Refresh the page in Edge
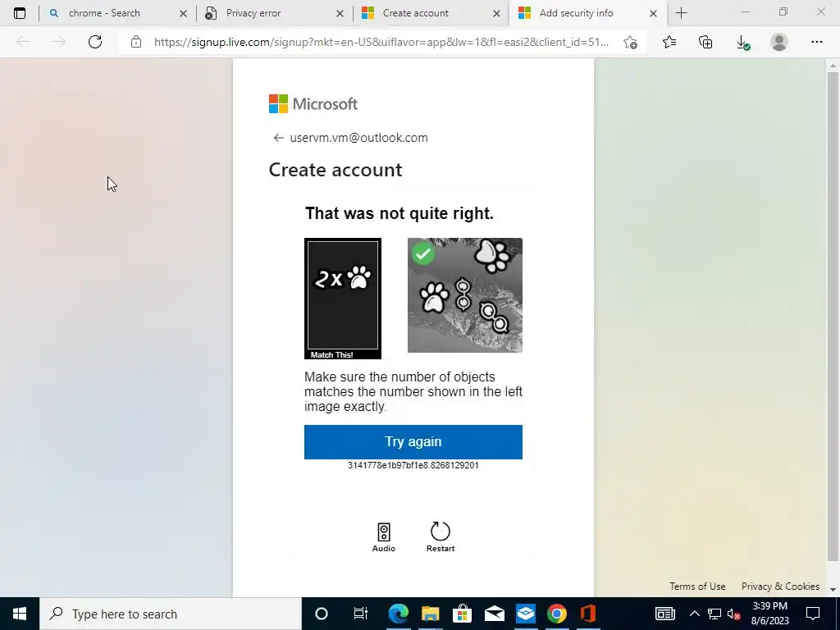The height and width of the screenshot is (630, 840). (x=95, y=42)
